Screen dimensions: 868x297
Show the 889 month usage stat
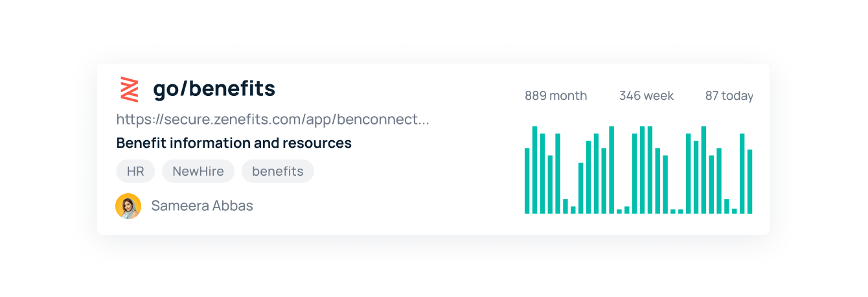click(x=556, y=96)
